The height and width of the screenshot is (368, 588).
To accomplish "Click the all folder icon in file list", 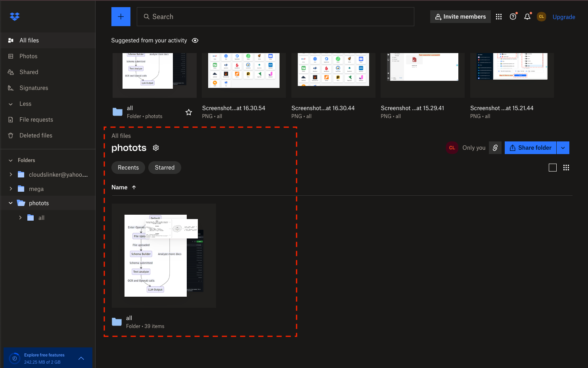I will (x=117, y=322).
